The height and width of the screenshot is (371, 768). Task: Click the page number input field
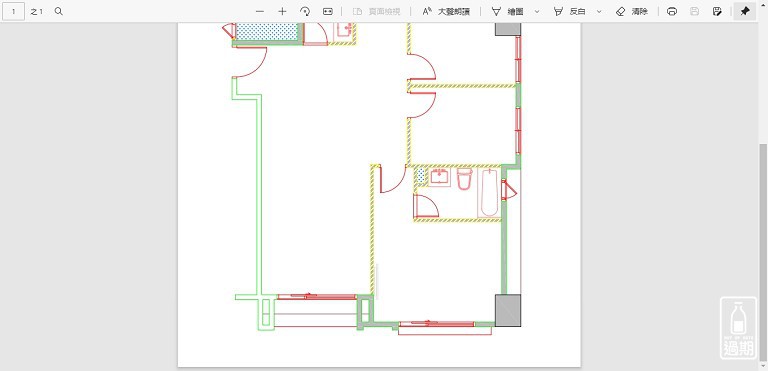click(13, 11)
